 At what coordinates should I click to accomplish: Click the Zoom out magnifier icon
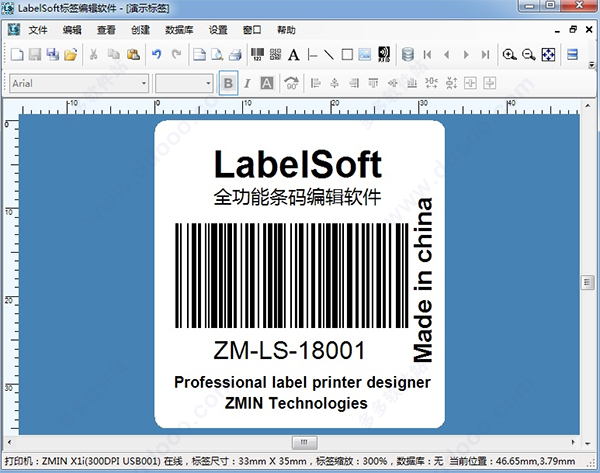pos(528,55)
